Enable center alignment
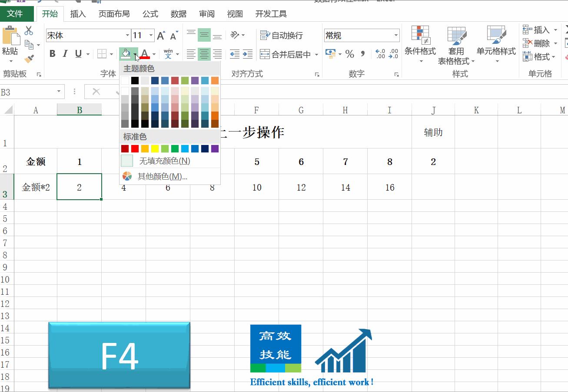Viewport: 568px width, 392px height. (204, 54)
